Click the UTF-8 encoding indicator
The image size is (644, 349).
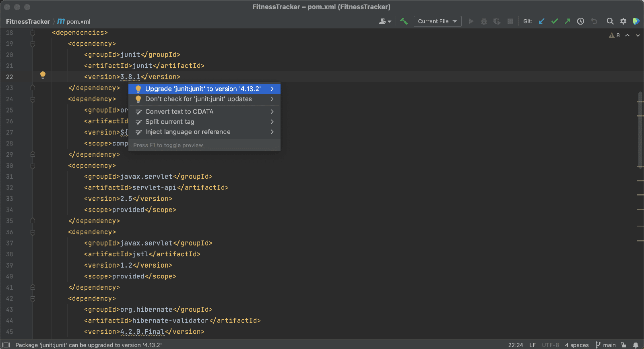550,345
